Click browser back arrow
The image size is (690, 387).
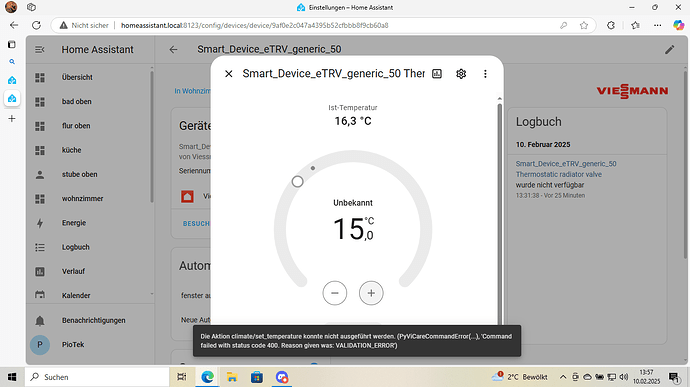tap(14, 25)
